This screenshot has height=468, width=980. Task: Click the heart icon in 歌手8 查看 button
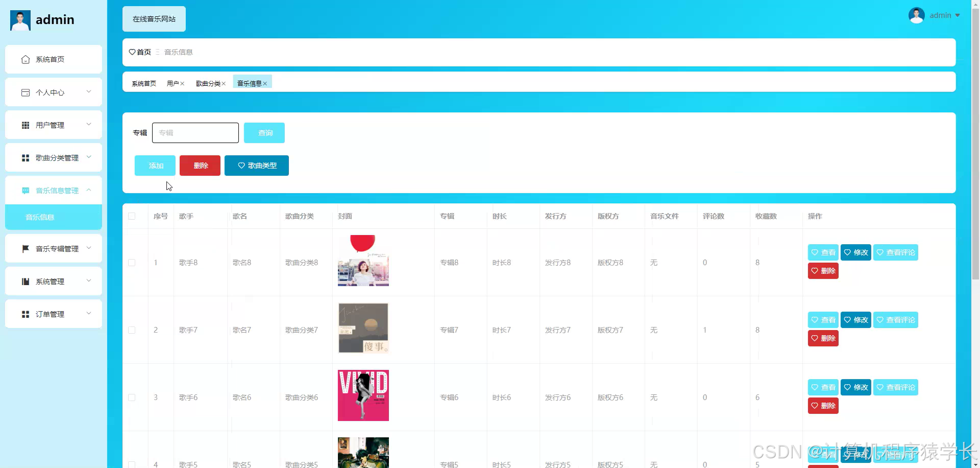point(815,252)
